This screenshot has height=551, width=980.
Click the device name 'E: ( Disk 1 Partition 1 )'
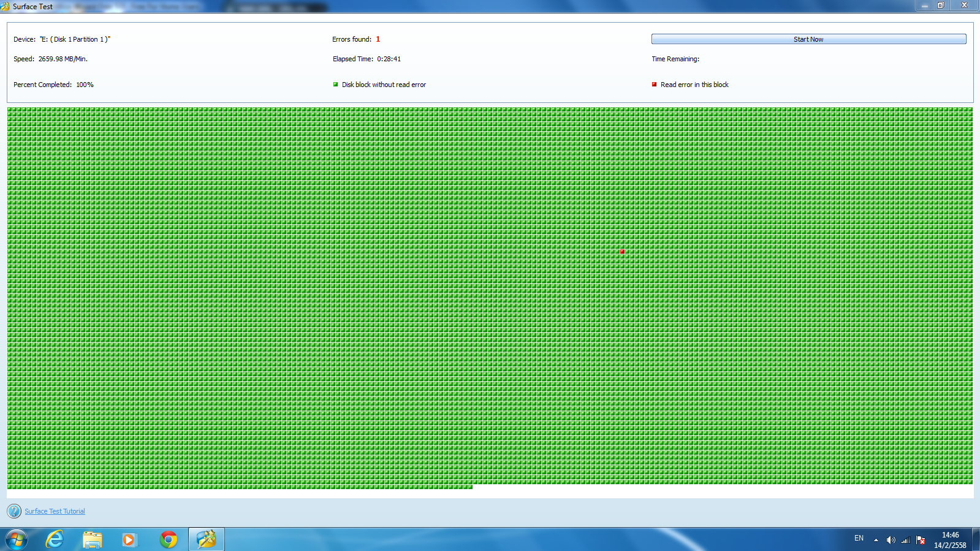75,39
